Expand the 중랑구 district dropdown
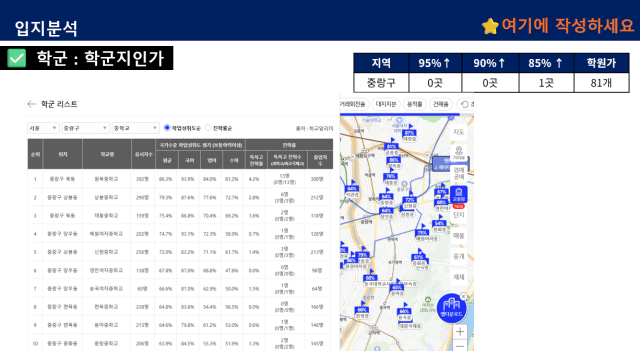Viewport: 640px width, 361px height. click(x=85, y=128)
